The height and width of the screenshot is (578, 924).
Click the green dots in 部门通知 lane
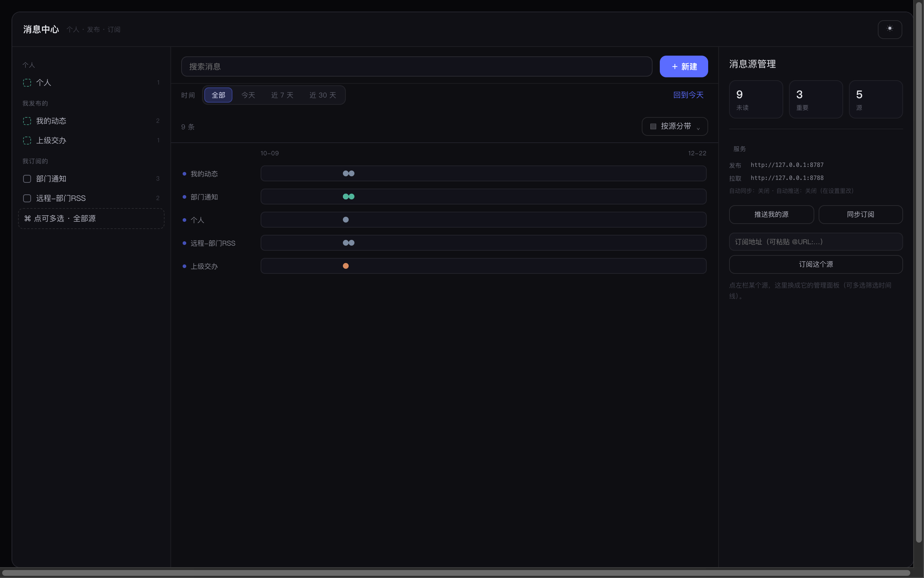tap(349, 197)
